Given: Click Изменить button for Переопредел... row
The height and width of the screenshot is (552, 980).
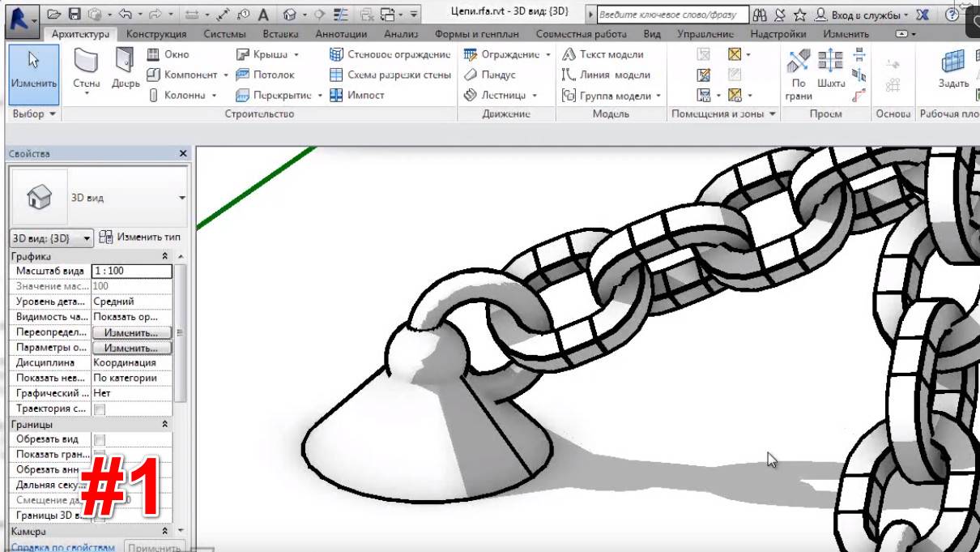Looking at the screenshot, I should tap(131, 332).
